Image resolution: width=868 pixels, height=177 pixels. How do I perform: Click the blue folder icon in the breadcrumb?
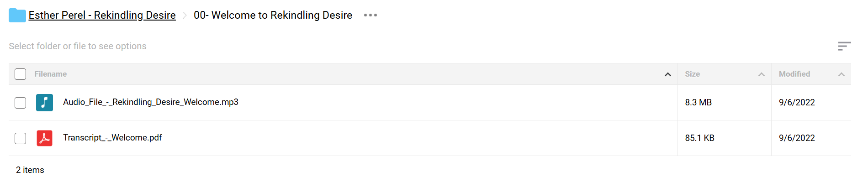[x=17, y=15]
